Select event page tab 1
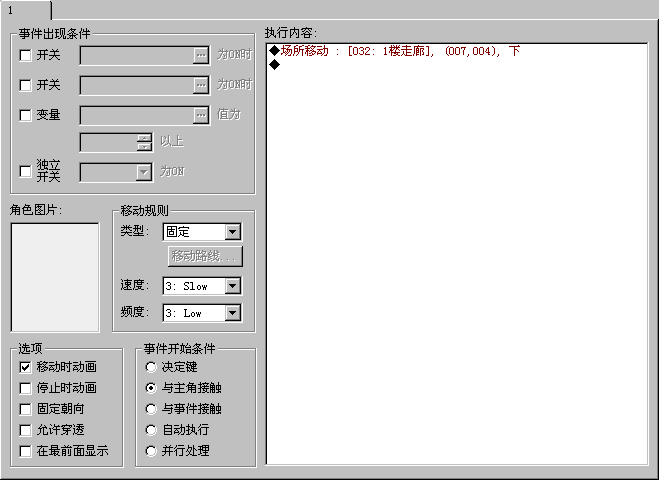Image resolution: width=659 pixels, height=480 pixels. (25, 10)
